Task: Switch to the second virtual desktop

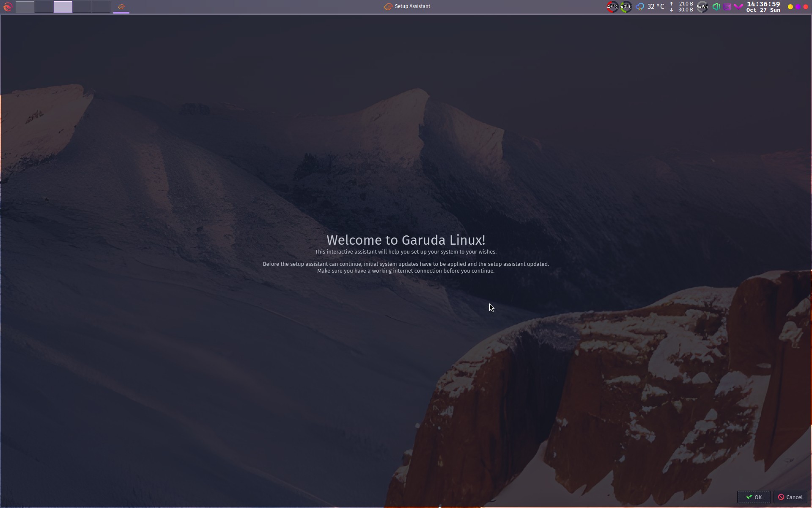Action: [44, 7]
